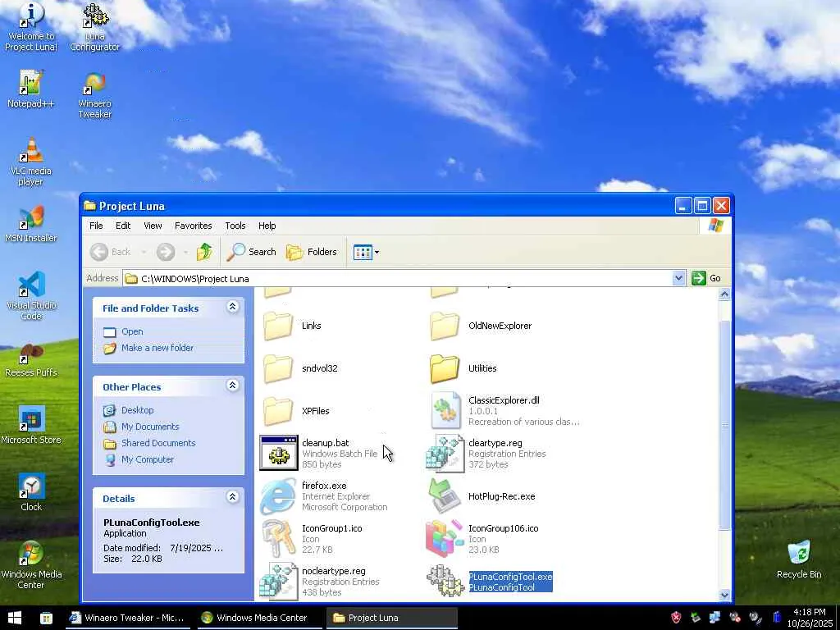Go to My Computer link
840x630 pixels.
point(139,459)
